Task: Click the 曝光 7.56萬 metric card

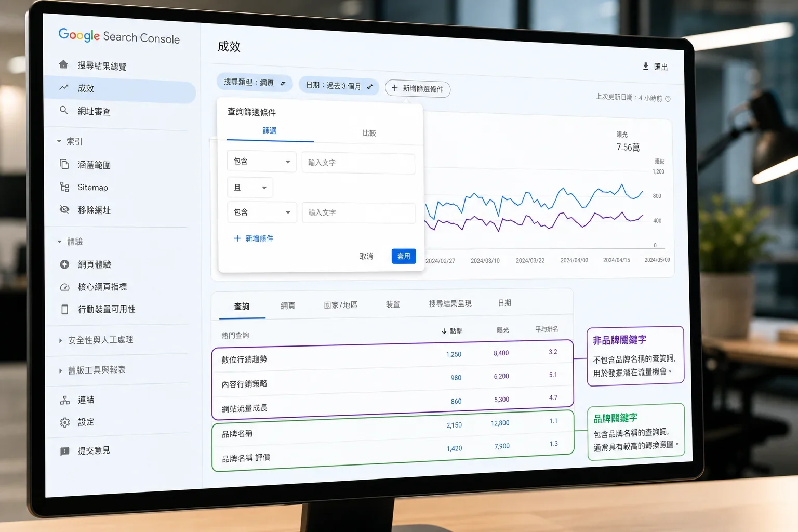Action: [628, 141]
